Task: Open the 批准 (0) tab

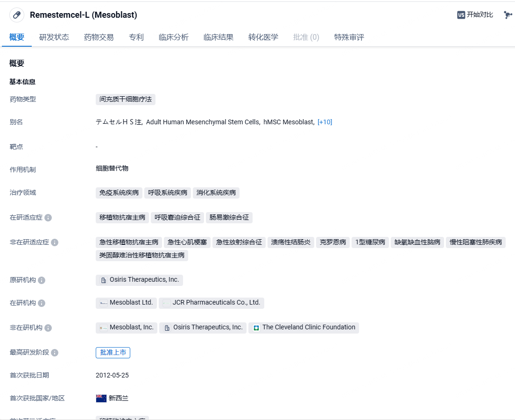Action: [306, 37]
